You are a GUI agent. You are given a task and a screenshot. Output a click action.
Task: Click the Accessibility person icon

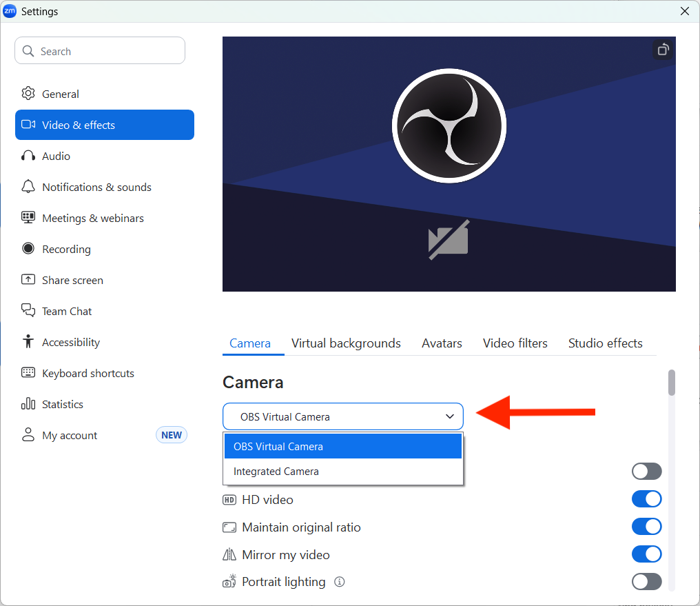pos(28,341)
